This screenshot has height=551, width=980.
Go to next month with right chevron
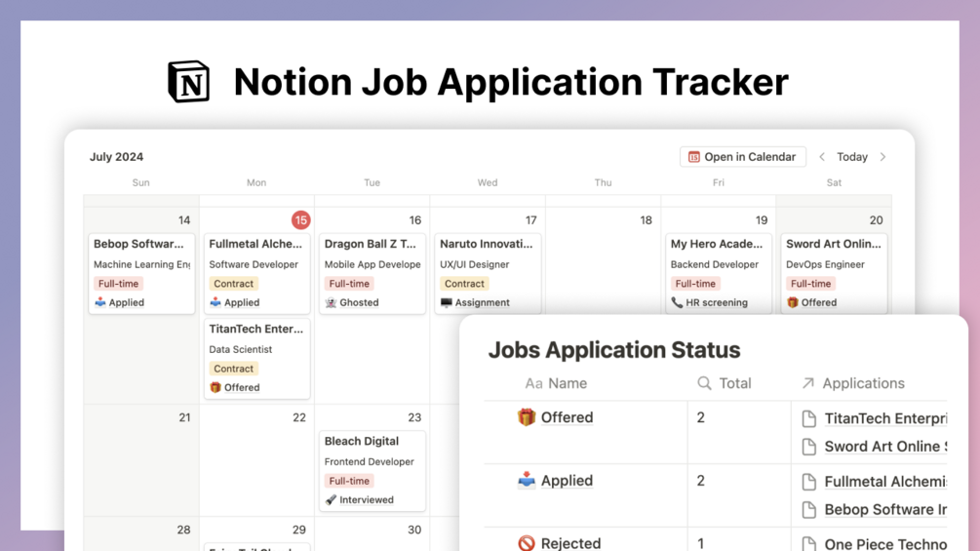(x=882, y=157)
